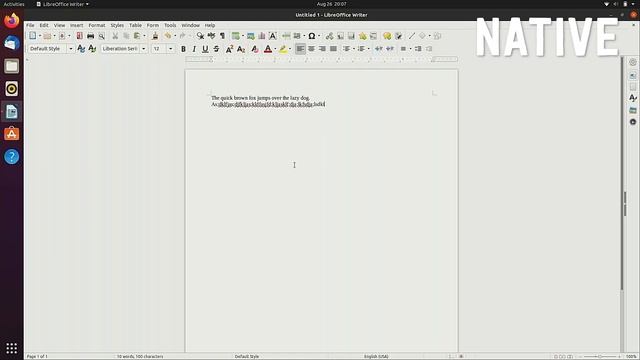The width and height of the screenshot is (640, 360).
Task: Click the Open file folder icon
Action: click(47, 36)
